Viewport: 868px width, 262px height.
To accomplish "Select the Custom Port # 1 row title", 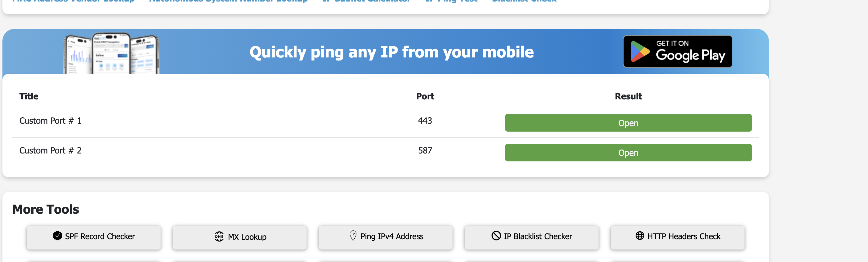I will pyautogui.click(x=50, y=121).
